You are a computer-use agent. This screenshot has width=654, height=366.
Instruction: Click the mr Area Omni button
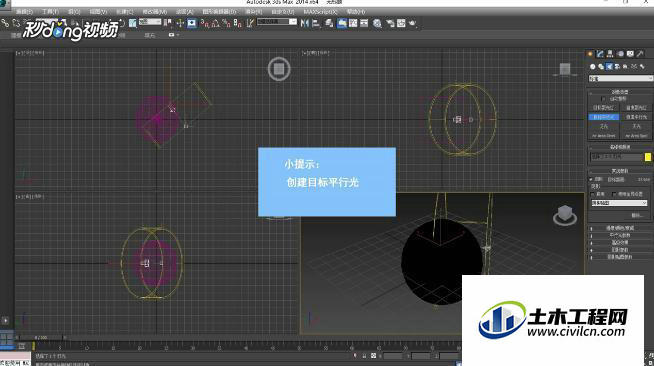pyautogui.click(x=604, y=136)
